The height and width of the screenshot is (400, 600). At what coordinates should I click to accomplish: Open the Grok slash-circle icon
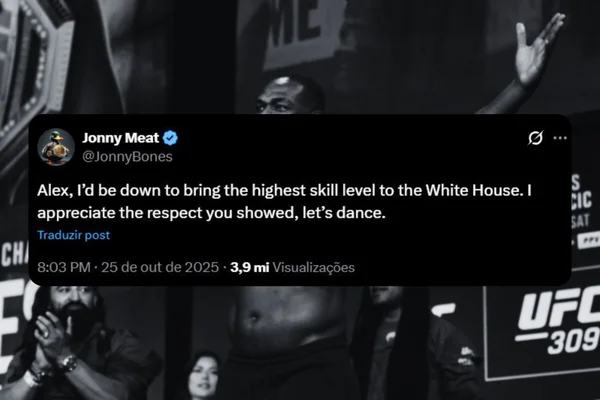coord(535,137)
